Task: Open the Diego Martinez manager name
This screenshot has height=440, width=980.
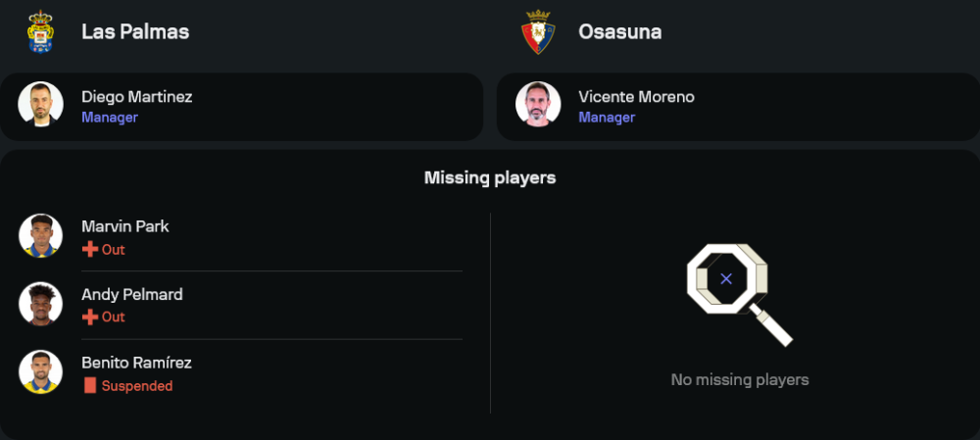Action: (136, 96)
